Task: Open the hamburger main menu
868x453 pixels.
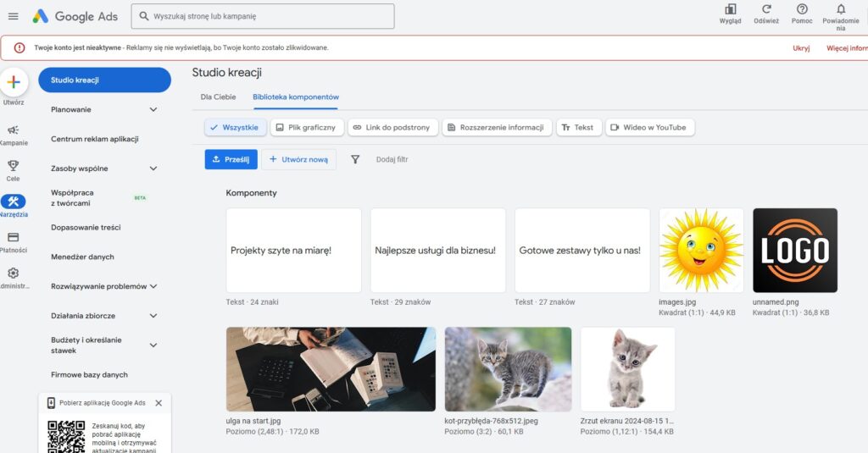Action: [14, 17]
